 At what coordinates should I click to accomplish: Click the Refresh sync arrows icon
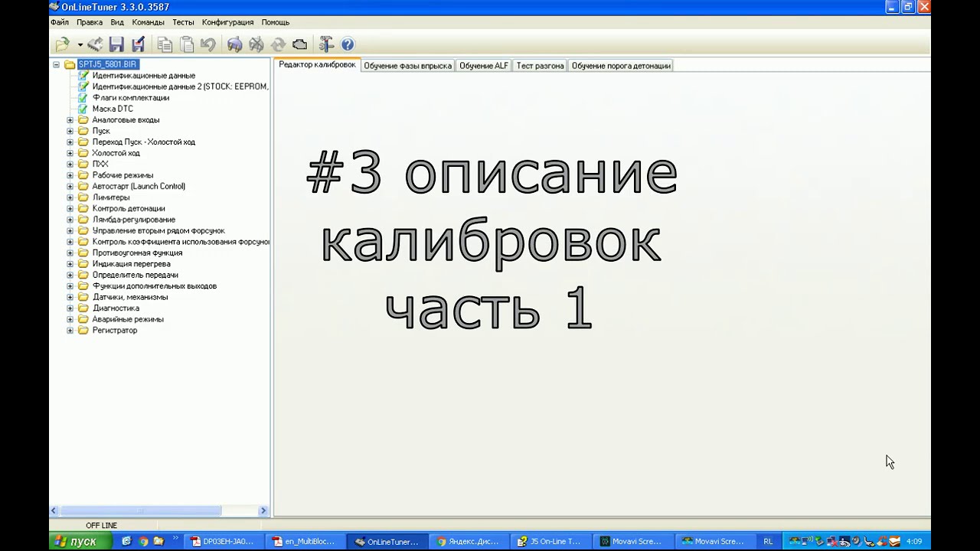point(278,44)
